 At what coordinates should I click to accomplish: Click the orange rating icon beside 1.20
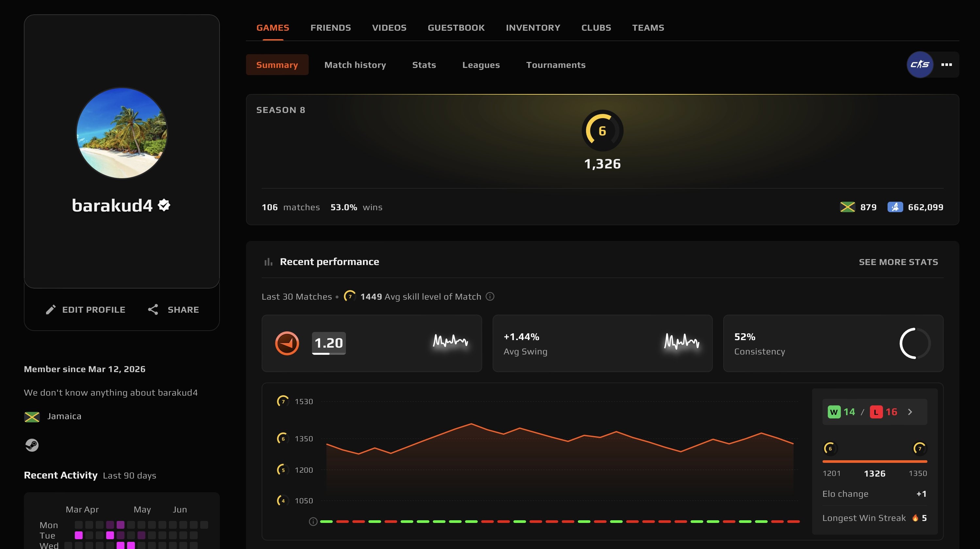tap(287, 343)
